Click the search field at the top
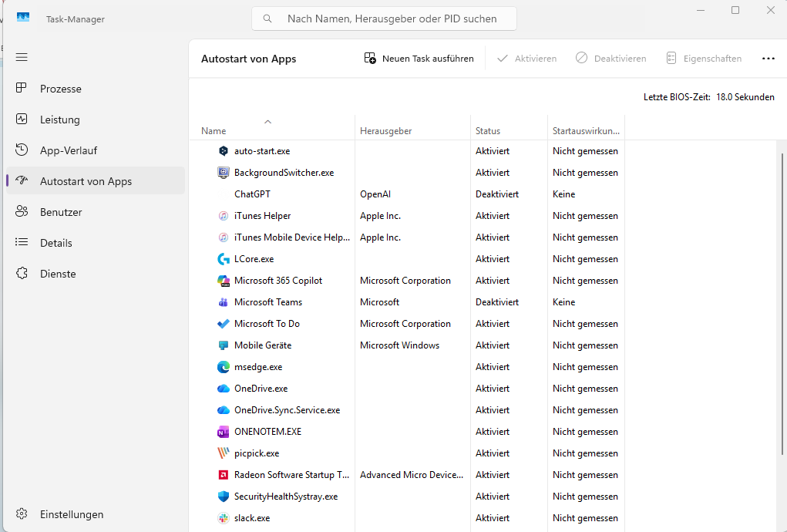The height and width of the screenshot is (532, 787). (x=383, y=18)
